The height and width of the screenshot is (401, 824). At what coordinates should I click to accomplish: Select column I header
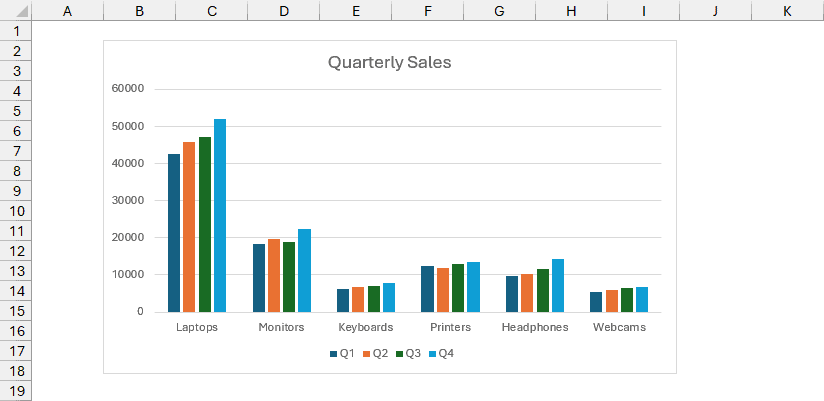(643, 11)
